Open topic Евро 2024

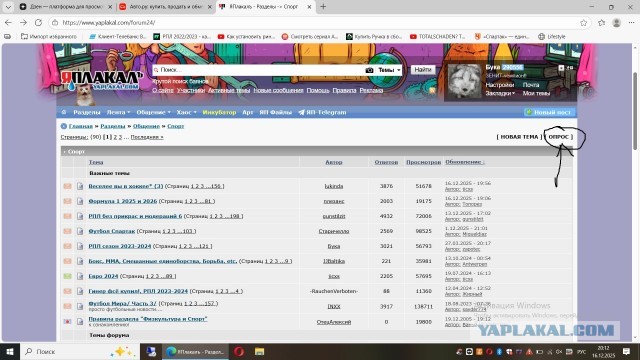tap(103, 276)
